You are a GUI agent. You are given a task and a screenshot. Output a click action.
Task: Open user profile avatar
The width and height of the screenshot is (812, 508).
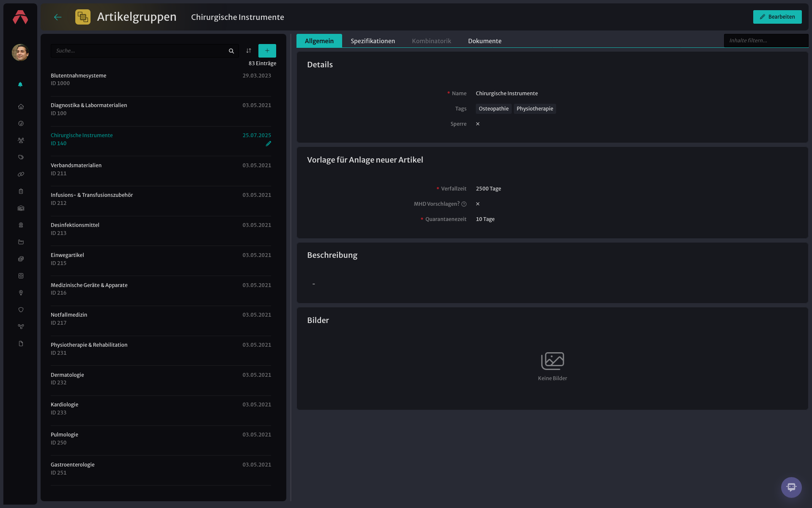(20, 52)
